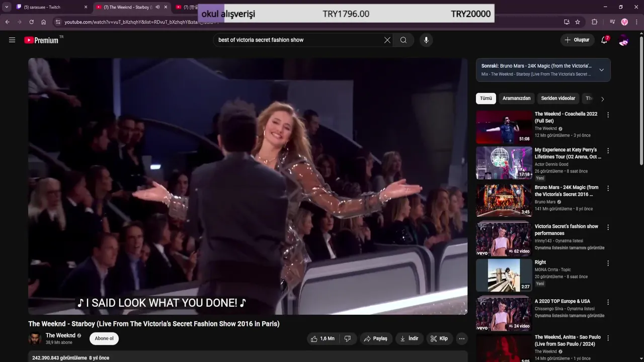The image size is (644, 362).
Task: Click the browser address bar URL
Action: (141, 22)
